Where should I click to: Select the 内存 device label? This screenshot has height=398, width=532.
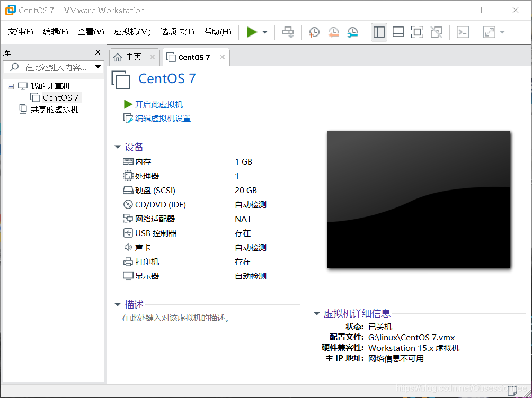(x=143, y=162)
